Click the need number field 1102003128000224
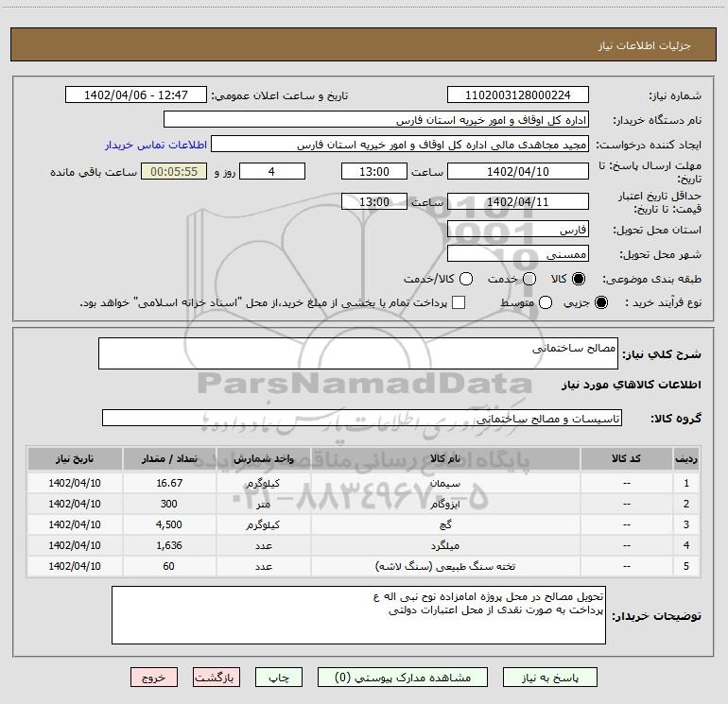 click(x=518, y=94)
